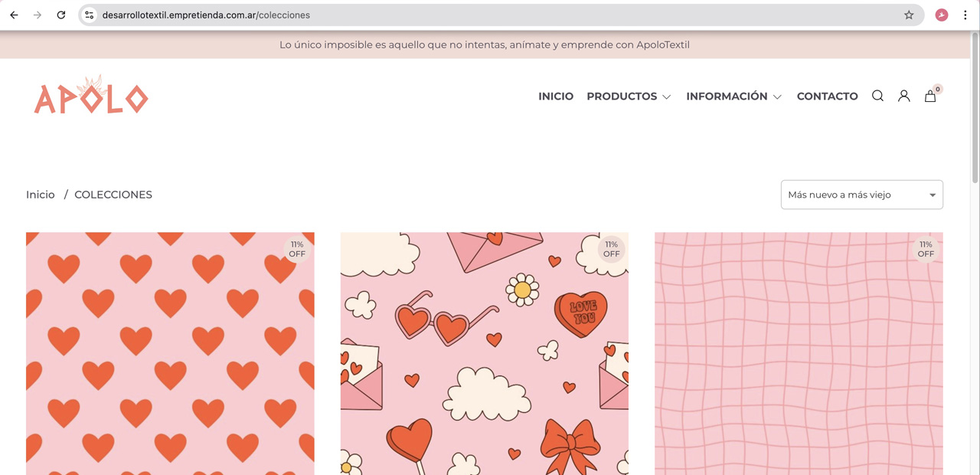980x475 pixels.
Task: Open the shopping bag cart icon
Action: pos(930,96)
